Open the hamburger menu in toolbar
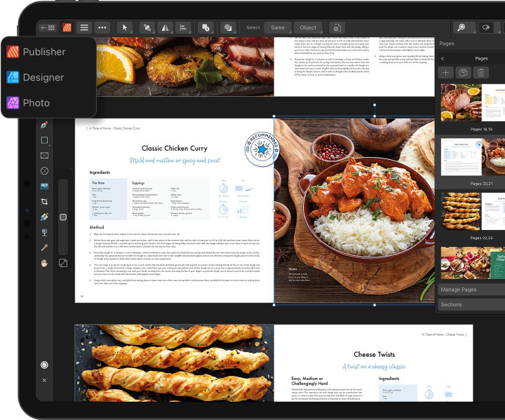The width and height of the screenshot is (505, 420). [x=84, y=28]
